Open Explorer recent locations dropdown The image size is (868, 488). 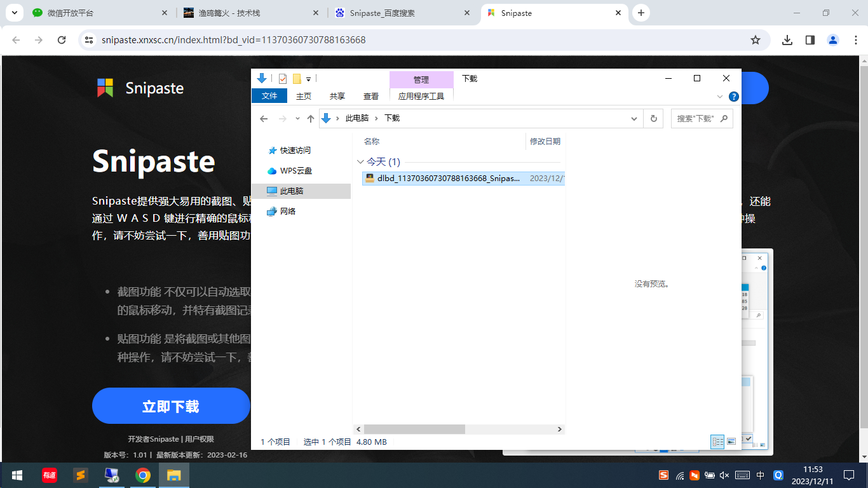click(297, 119)
